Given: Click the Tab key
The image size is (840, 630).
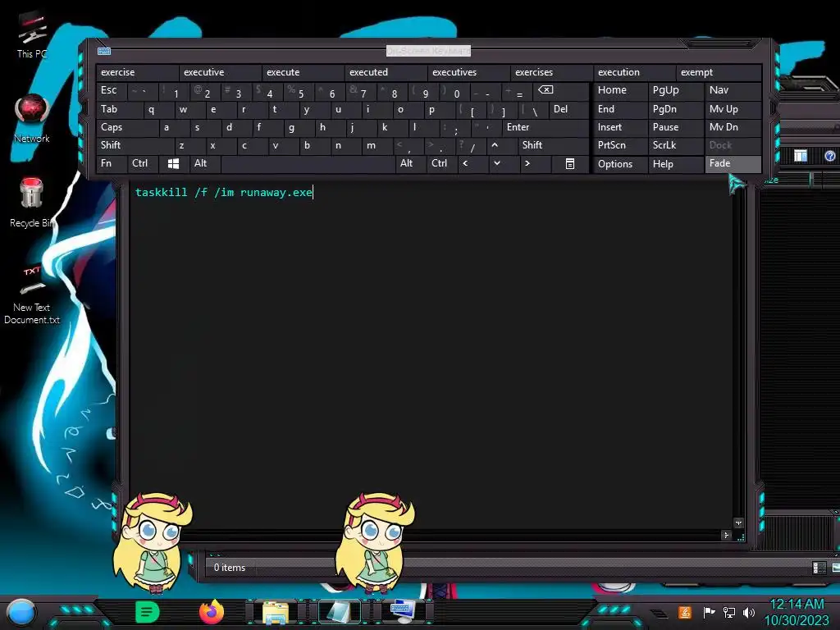Looking at the screenshot, I should (x=120, y=109).
